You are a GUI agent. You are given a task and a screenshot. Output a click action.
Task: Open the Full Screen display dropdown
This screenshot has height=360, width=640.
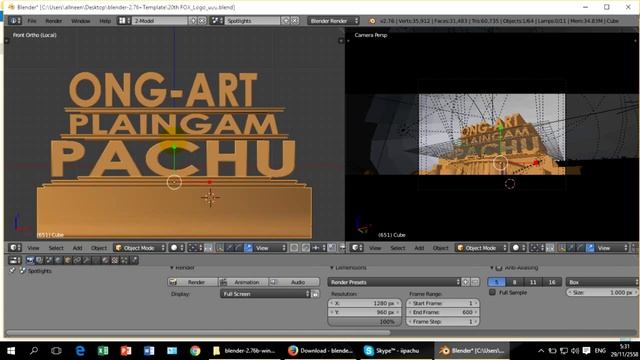coord(265,294)
